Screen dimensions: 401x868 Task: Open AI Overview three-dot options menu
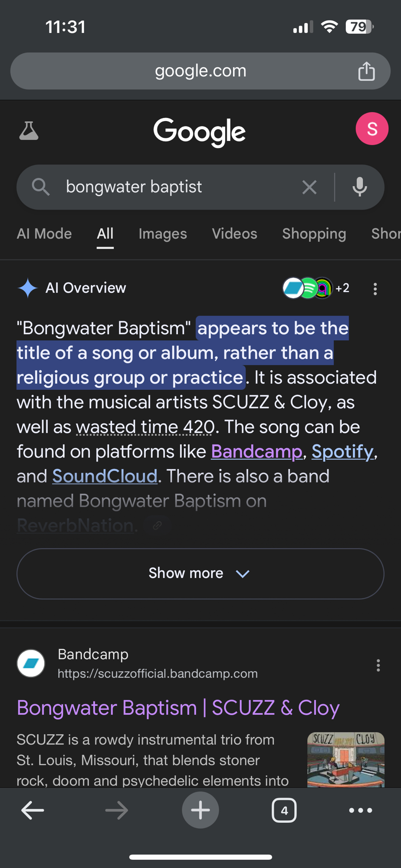375,289
